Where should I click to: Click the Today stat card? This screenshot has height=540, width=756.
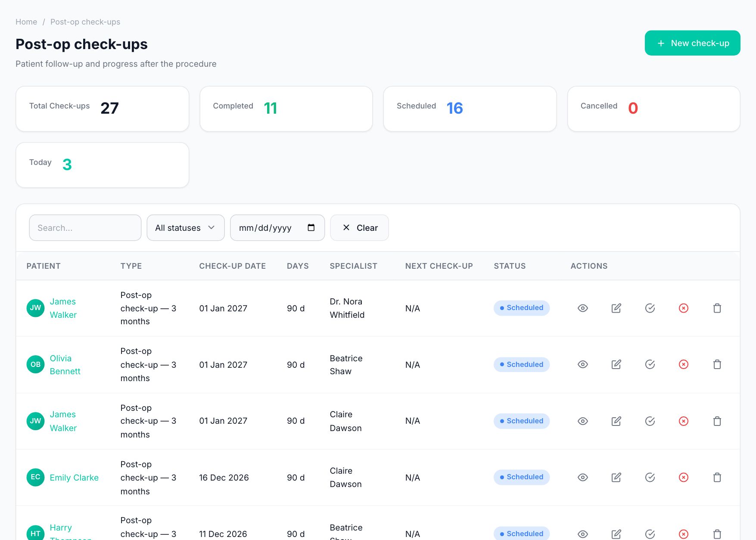click(102, 165)
